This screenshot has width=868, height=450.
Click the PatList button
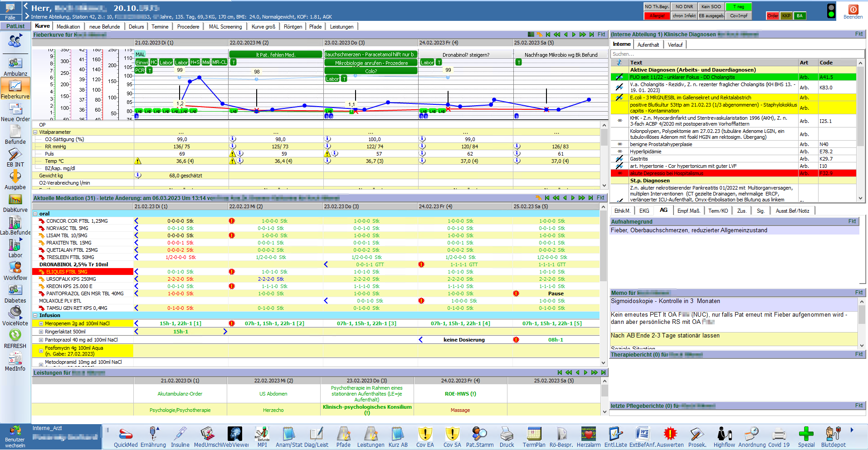click(x=15, y=26)
